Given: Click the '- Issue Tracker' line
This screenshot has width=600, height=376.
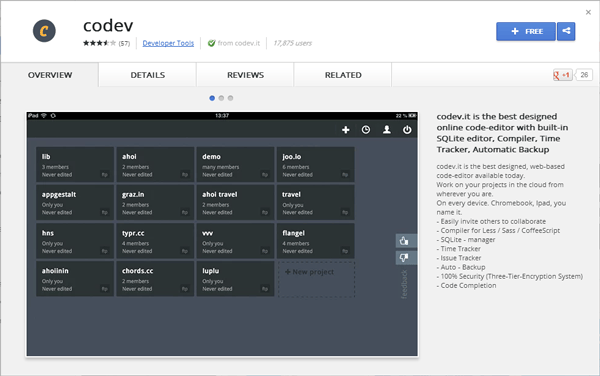Looking at the screenshot, I should pos(459,258).
